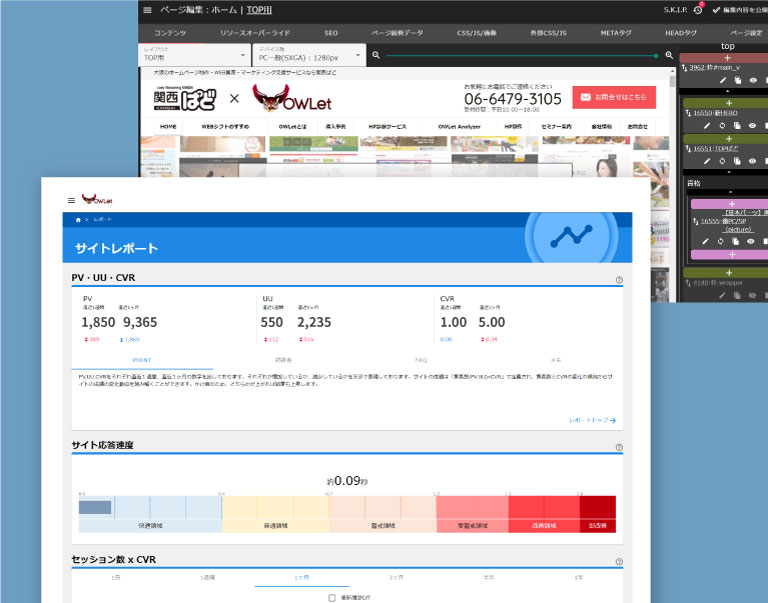Click the zoom-in magnifier beside the slider
Viewport: 768px width, 603px height.
coord(669,55)
